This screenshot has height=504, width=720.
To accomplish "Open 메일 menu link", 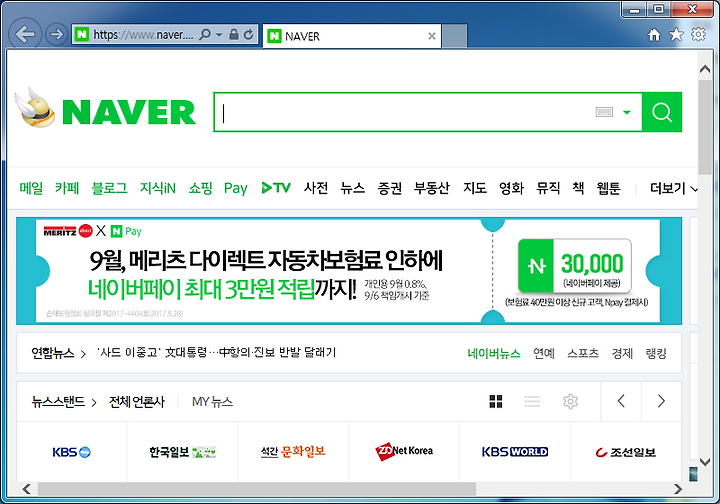I will coord(31,188).
